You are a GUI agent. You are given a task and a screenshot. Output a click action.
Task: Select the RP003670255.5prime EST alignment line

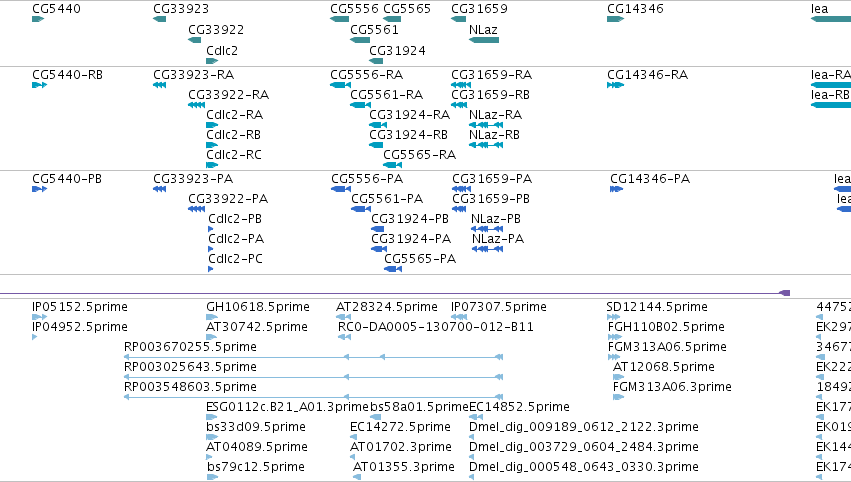[x=314, y=357]
